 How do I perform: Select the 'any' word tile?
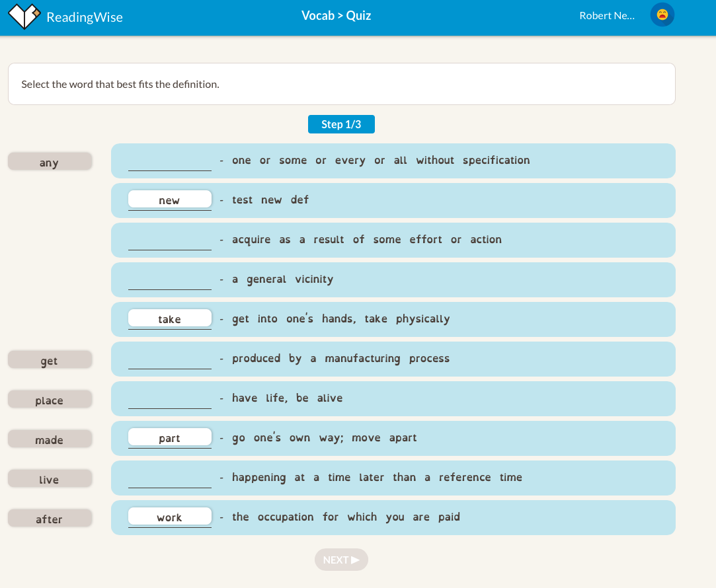point(50,162)
